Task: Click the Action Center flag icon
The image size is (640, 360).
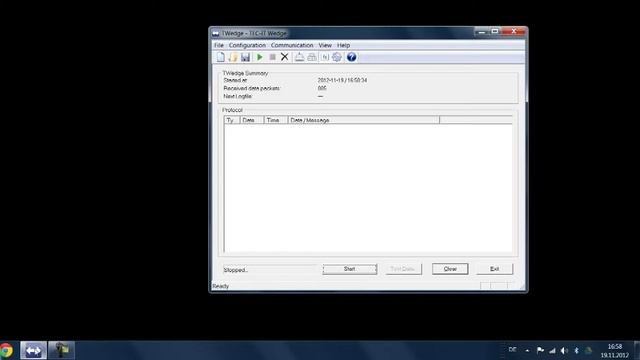Action: pyautogui.click(x=540, y=350)
